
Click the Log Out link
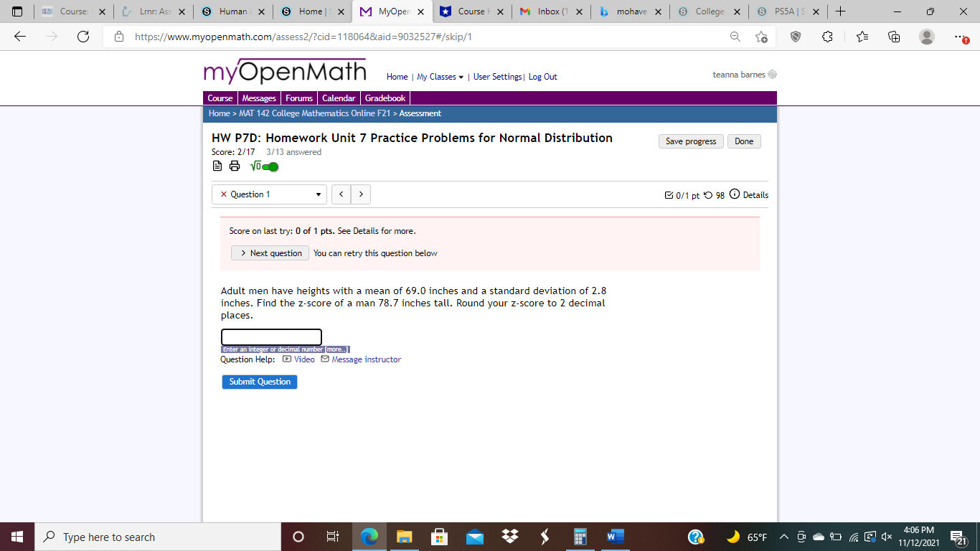tap(543, 77)
